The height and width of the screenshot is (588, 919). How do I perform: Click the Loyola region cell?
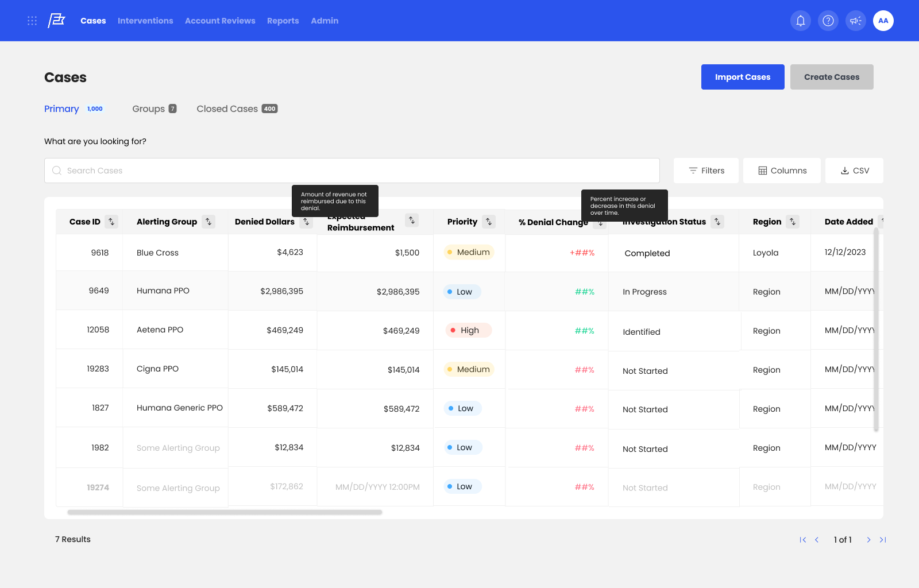pyautogui.click(x=766, y=253)
